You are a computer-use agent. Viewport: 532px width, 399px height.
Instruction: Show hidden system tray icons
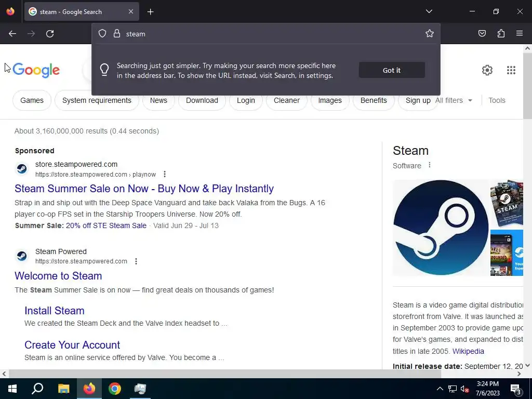click(440, 389)
